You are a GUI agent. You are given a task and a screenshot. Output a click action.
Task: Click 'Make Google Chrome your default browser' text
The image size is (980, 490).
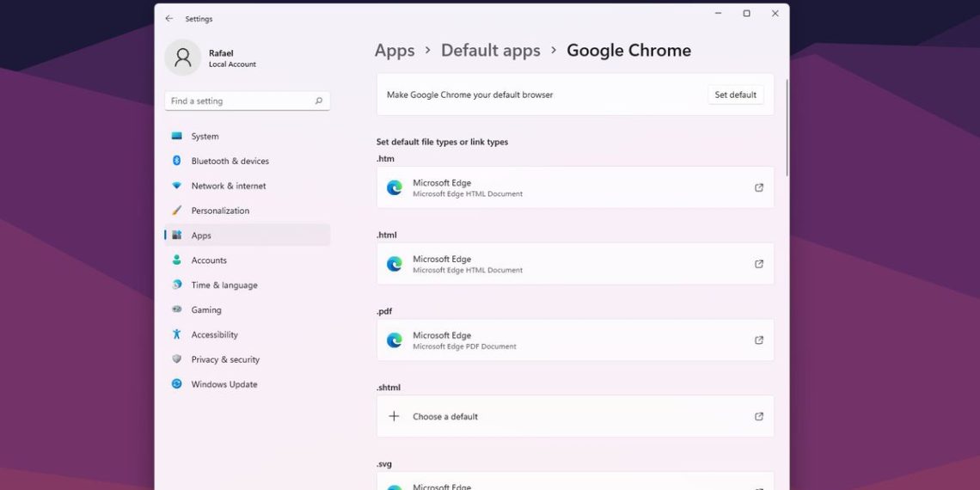pos(470,95)
